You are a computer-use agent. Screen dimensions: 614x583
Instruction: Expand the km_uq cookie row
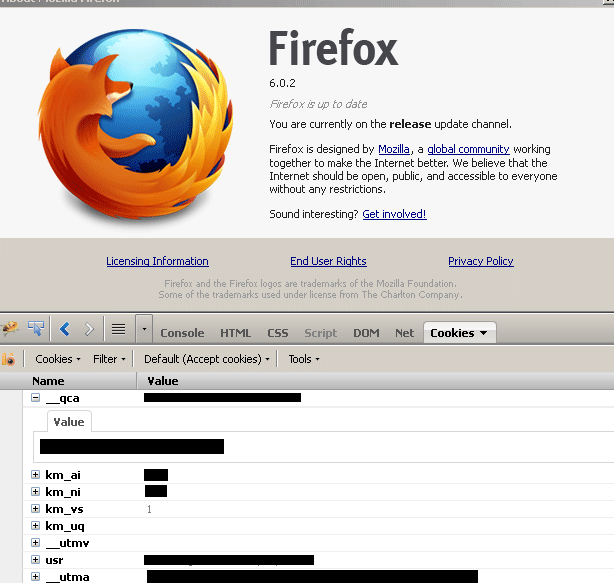click(x=35, y=525)
